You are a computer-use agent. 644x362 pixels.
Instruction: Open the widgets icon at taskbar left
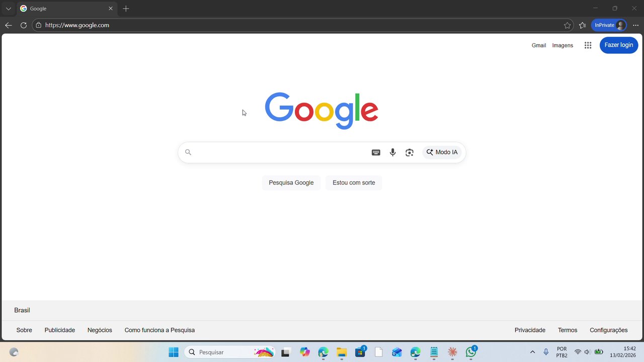(14, 352)
